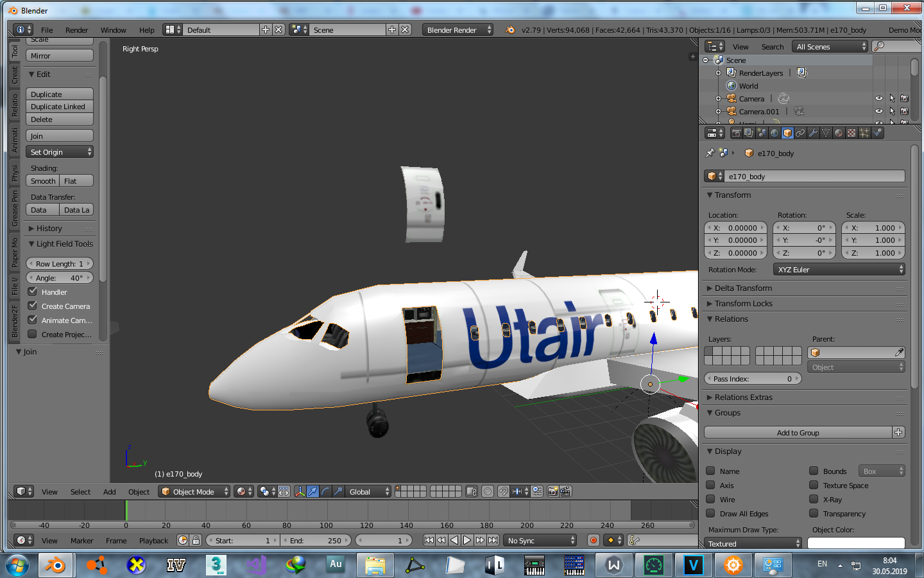
Task: Enable the Wire display checkbox
Action: [710, 499]
